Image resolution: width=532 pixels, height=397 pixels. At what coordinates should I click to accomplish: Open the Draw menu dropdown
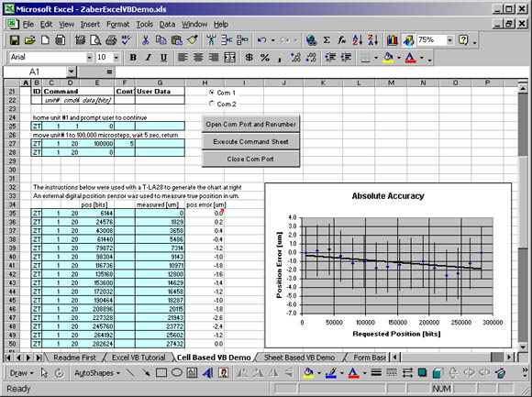22,373
